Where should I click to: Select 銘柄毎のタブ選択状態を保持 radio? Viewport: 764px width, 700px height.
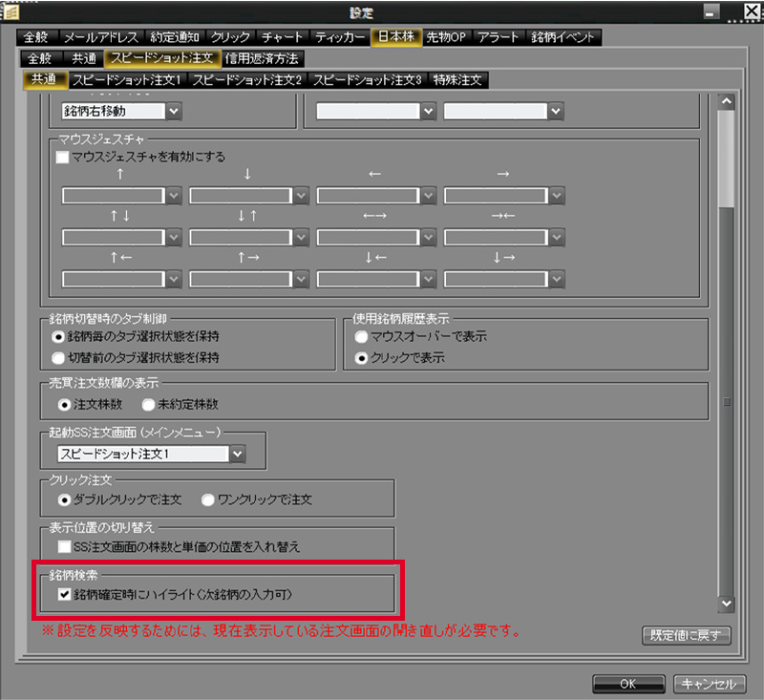pyautogui.click(x=58, y=337)
